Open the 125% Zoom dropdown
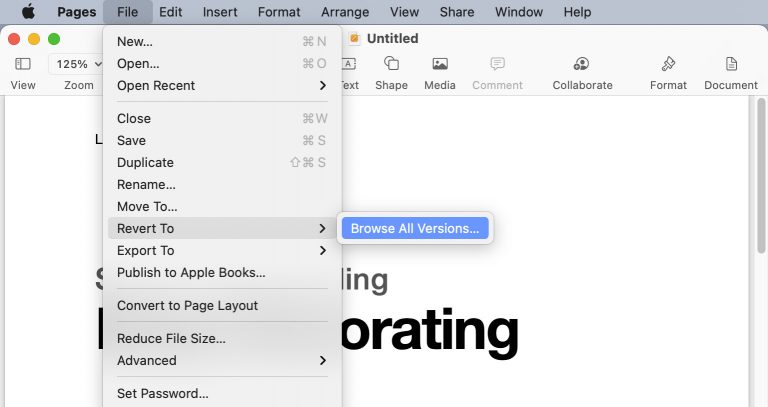The height and width of the screenshot is (407, 768). point(78,64)
